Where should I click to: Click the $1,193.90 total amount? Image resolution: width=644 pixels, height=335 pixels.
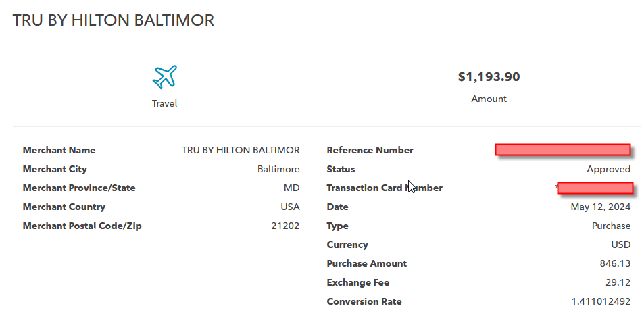[489, 77]
